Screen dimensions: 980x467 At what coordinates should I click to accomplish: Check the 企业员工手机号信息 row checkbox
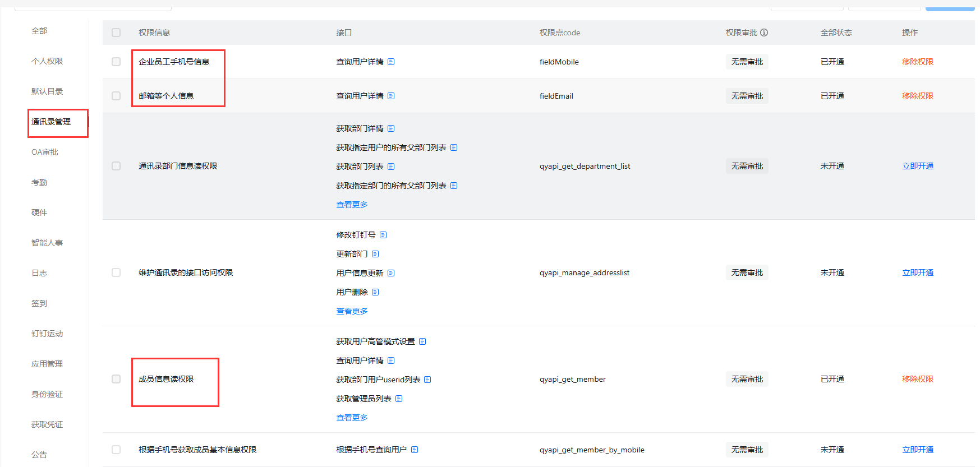click(x=116, y=62)
